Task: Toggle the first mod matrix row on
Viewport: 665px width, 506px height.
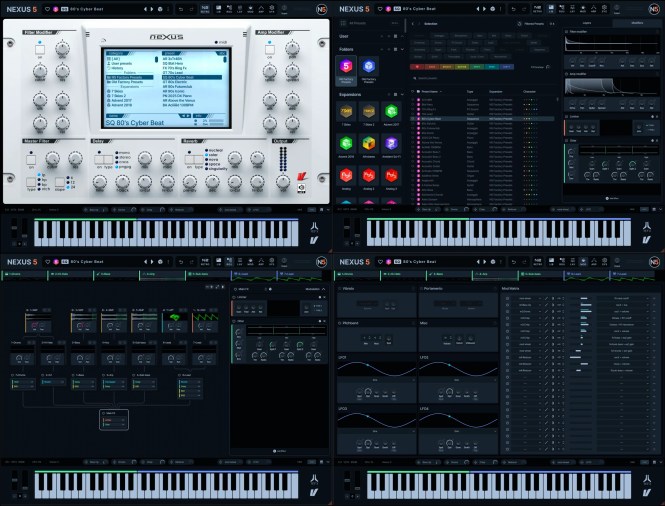Action: [507, 299]
